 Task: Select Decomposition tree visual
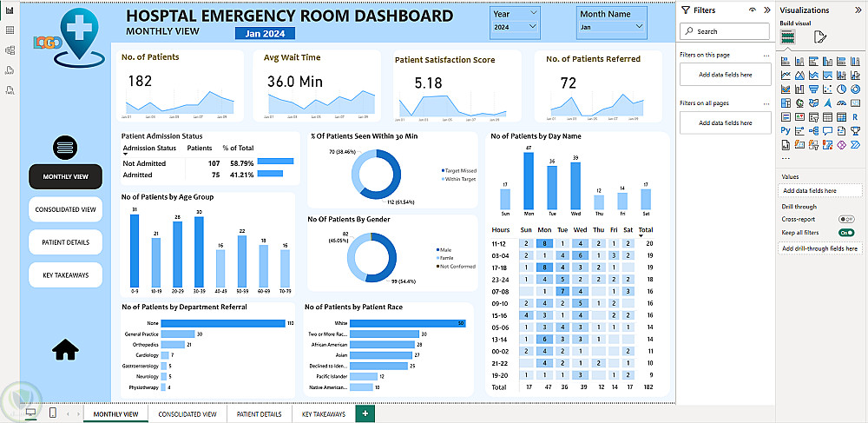click(814, 130)
